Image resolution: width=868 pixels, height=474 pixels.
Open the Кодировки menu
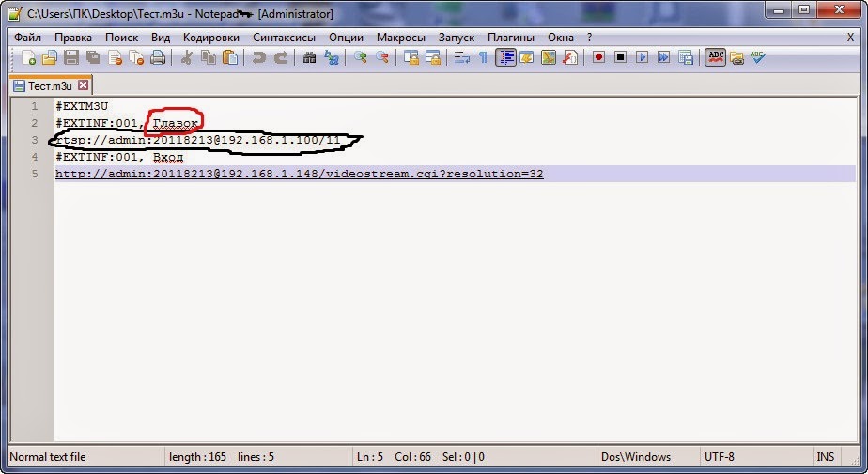211,38
